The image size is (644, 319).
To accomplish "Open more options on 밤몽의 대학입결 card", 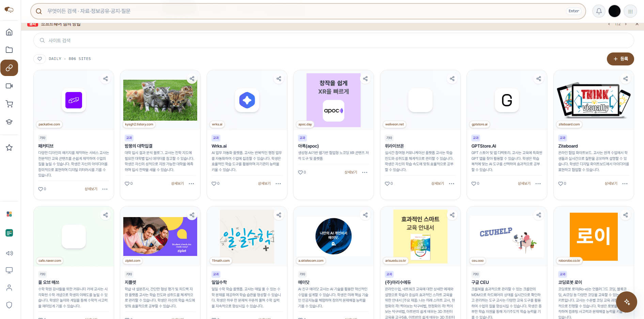I will coord(191,183).
